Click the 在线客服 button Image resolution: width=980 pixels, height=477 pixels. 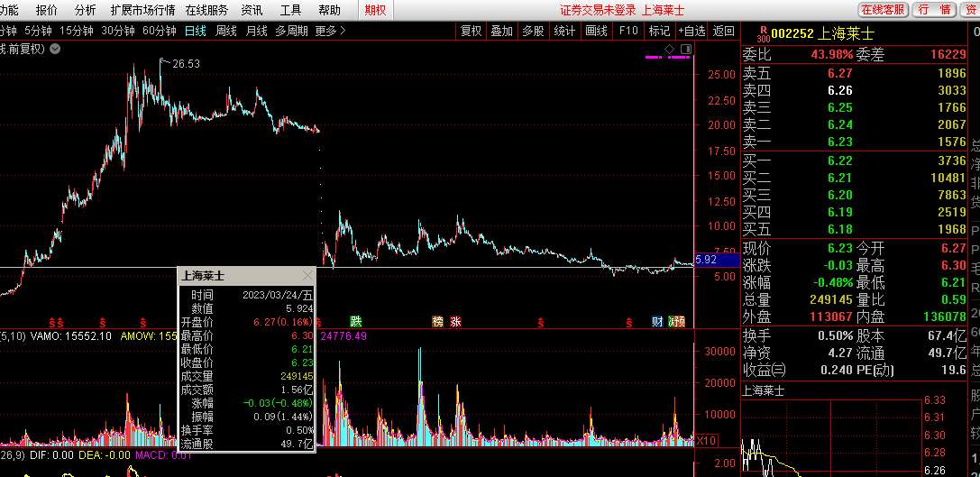click(x=882, y=10)
